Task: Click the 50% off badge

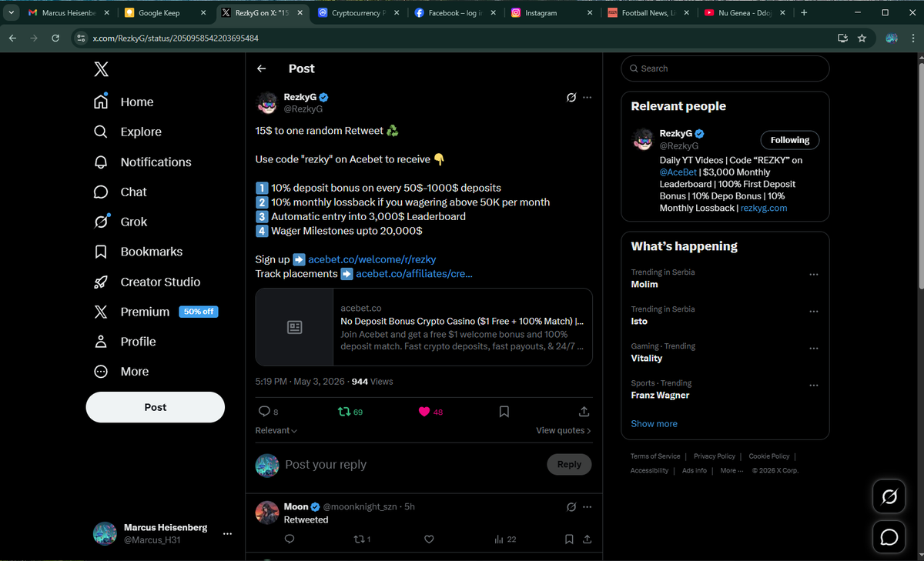Action: point(199,312)
